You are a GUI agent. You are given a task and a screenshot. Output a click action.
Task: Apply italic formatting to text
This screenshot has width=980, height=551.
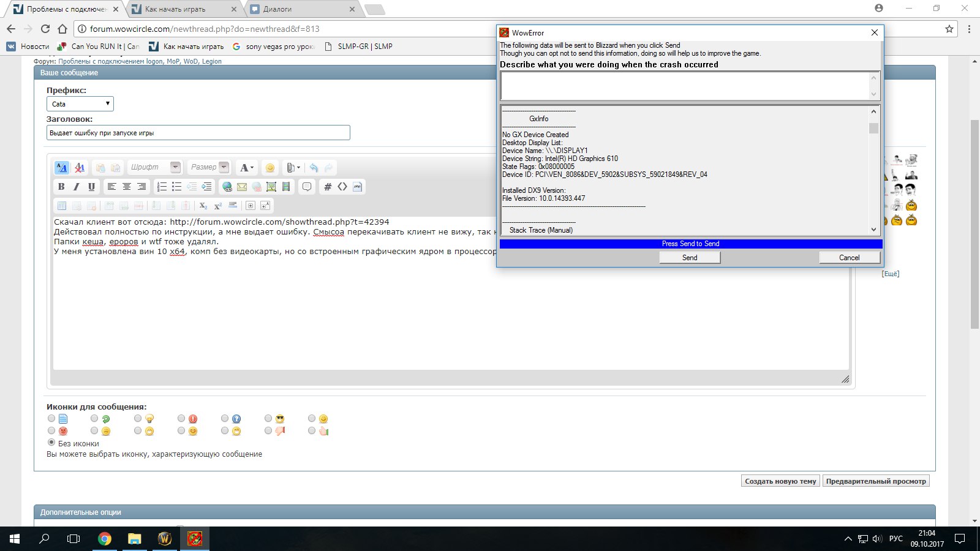pyautogui.click(x=77, y=187)
